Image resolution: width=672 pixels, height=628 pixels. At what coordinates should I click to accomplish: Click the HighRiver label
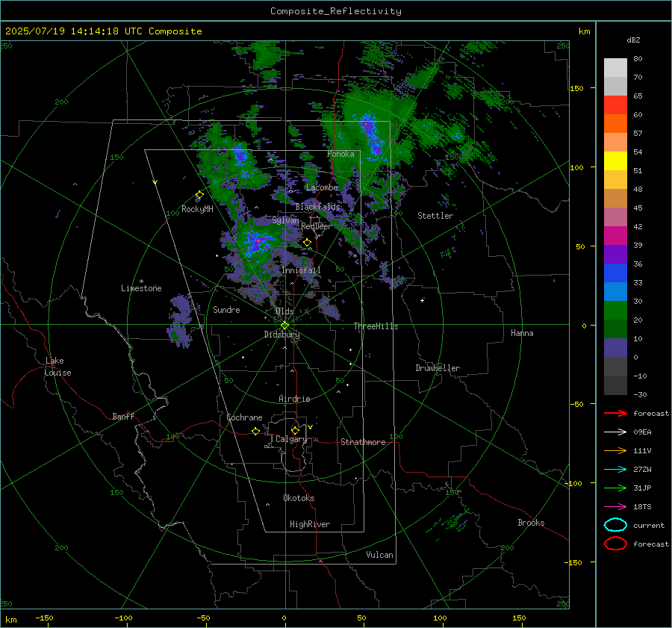pos(310,524)
